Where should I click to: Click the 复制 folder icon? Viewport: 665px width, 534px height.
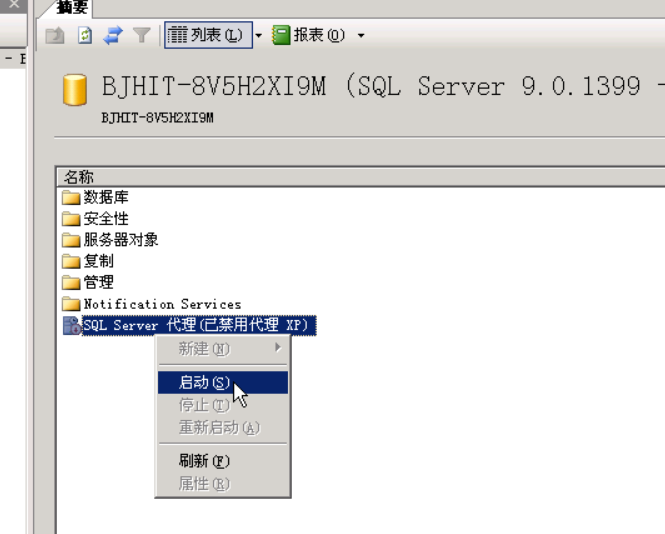point(71,261)
